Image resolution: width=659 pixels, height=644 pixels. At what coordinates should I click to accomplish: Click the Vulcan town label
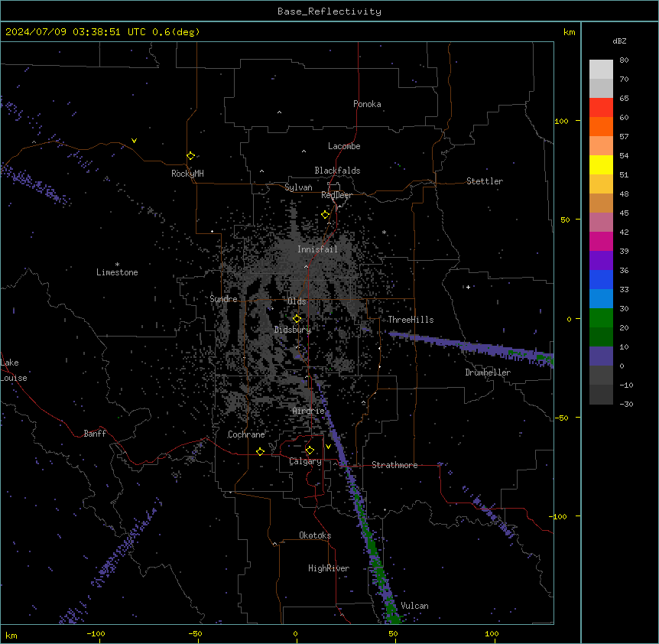click(414, 606)
